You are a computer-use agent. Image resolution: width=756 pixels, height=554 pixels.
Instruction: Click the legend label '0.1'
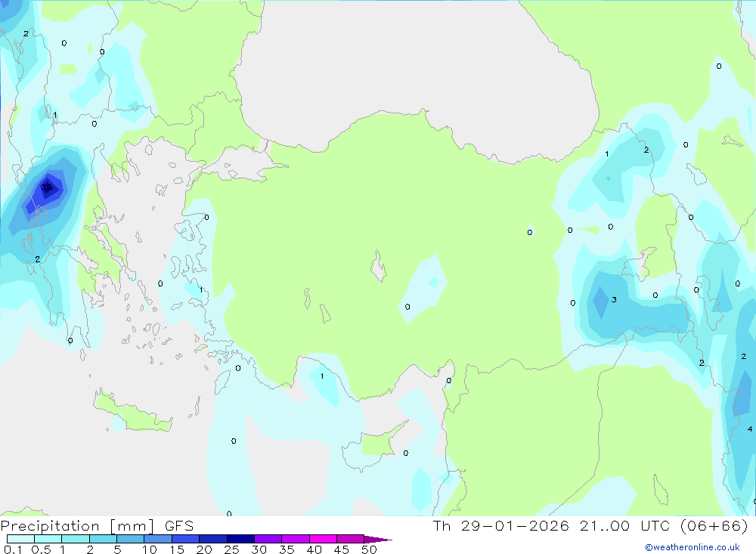coord(14,549)
